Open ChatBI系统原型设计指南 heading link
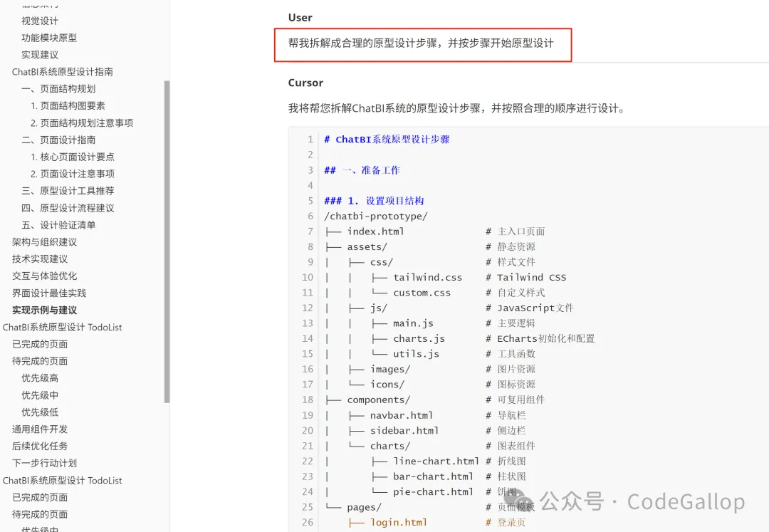The image size is (769, 532). [x=62, y=72]
